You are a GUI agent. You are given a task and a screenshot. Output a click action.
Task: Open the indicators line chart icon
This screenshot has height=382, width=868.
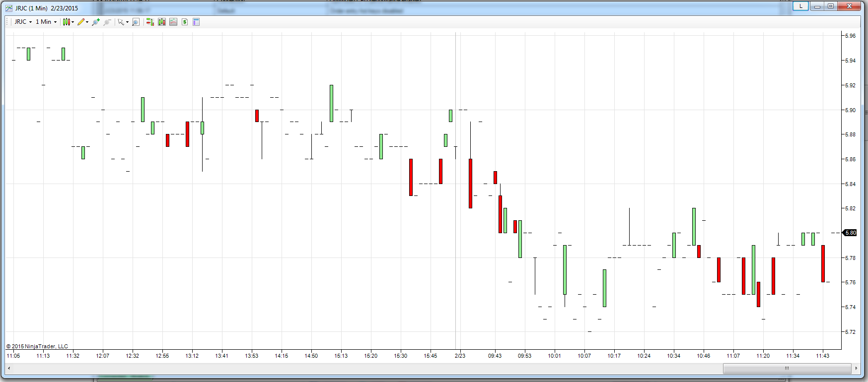click(173, 22)
